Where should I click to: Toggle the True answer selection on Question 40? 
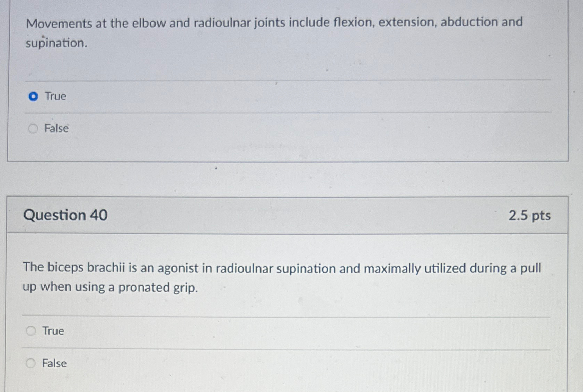point(32,330)
